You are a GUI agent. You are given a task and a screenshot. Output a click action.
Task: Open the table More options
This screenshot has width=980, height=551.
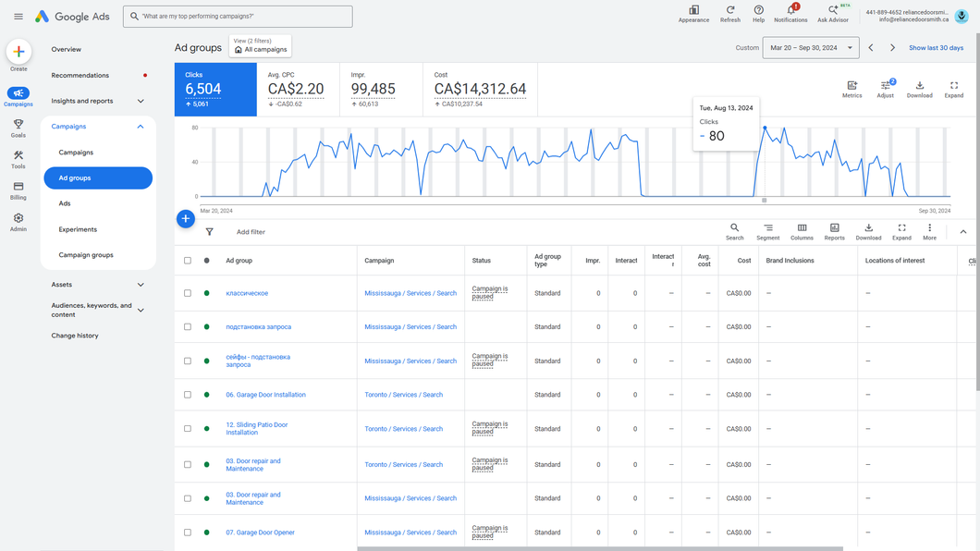pyautogui.click(x=929, y=232)
